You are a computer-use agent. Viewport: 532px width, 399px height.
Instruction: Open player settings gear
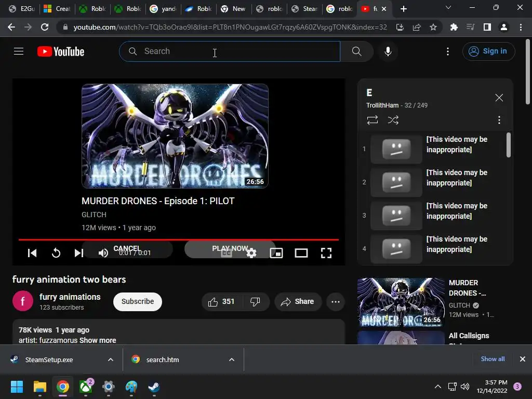point(251,253)
